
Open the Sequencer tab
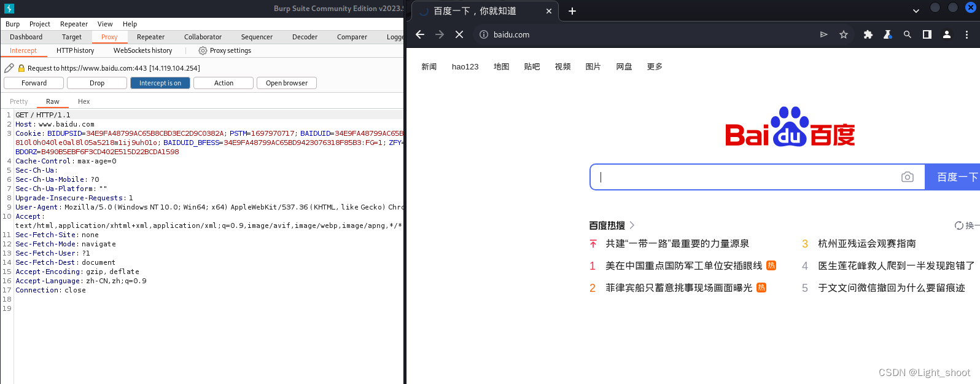[257, 37]
